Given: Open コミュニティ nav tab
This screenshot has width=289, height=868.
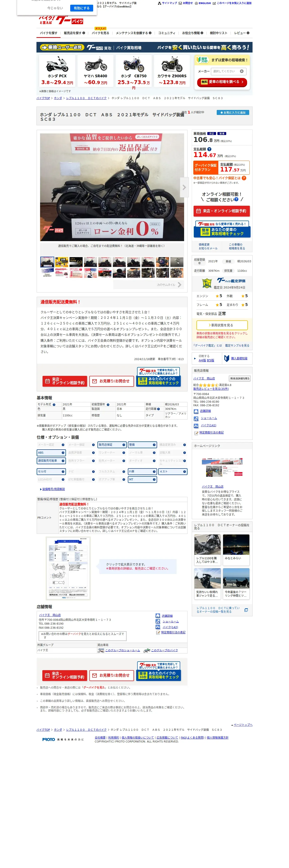Looking at the screenshot, I should pyautogui.click(x=167, y=33).
